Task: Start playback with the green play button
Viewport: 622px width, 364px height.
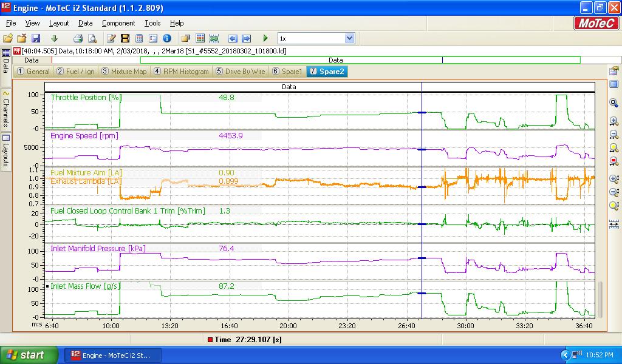Action: tap(266, 38)
